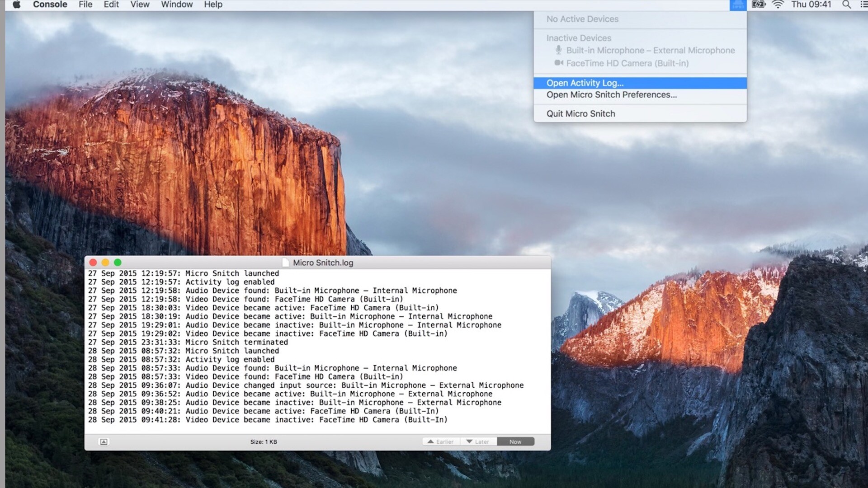Select Open Activity Log…
Screen dimensions: 868x488
click(640, 83)
